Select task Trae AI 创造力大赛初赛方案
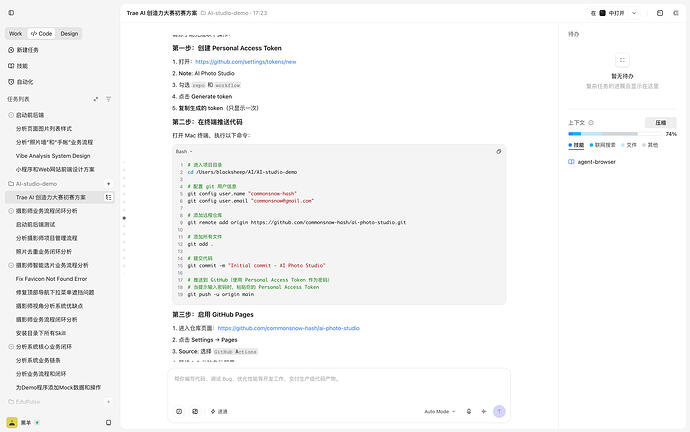The height and width of the screenshot is (432, 690). [51, 198]
